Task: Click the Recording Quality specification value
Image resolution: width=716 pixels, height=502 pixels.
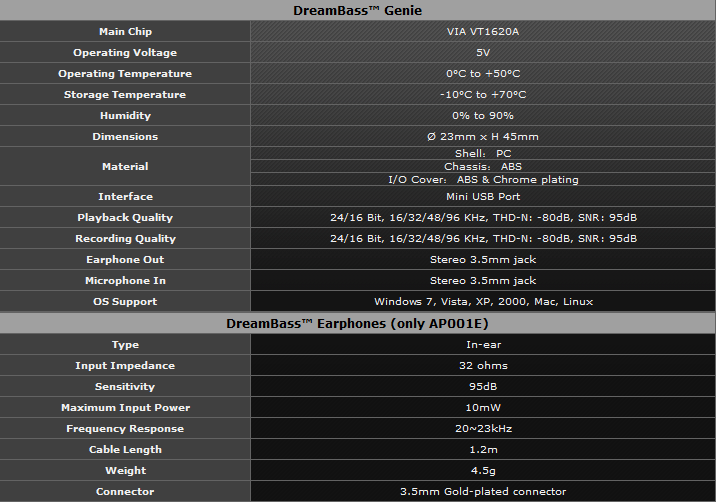Action: point(483,238)
